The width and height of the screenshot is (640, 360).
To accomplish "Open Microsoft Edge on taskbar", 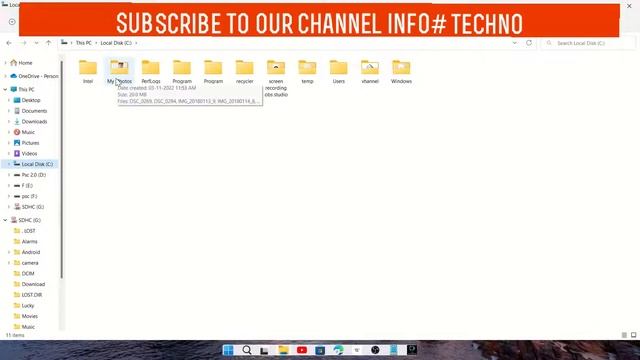I will (x=338, y=350).
